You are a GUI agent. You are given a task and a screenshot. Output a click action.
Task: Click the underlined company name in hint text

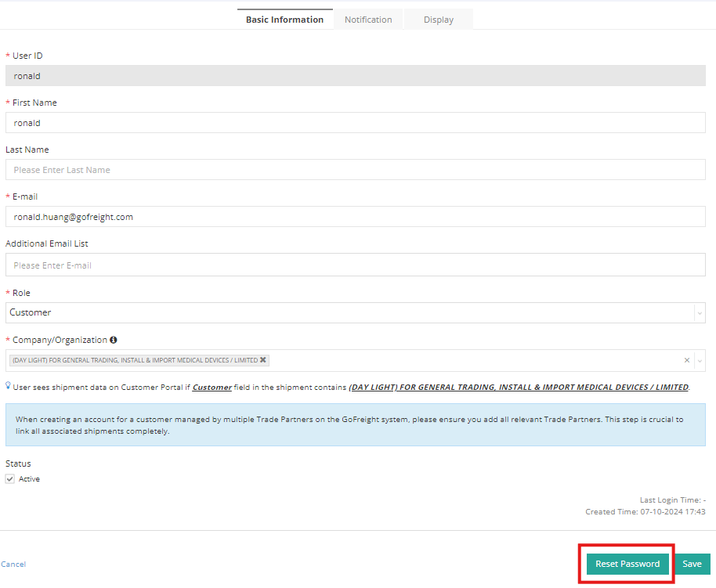[518, 387]
